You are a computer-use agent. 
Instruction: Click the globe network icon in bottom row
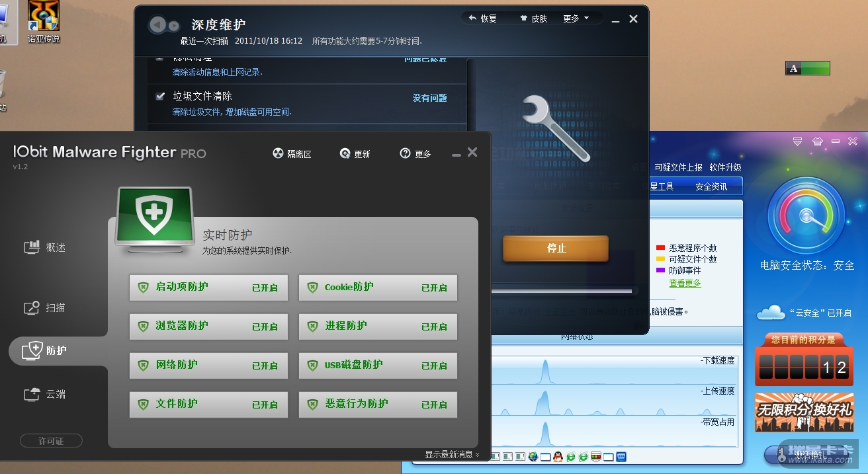tap(533, 457)
